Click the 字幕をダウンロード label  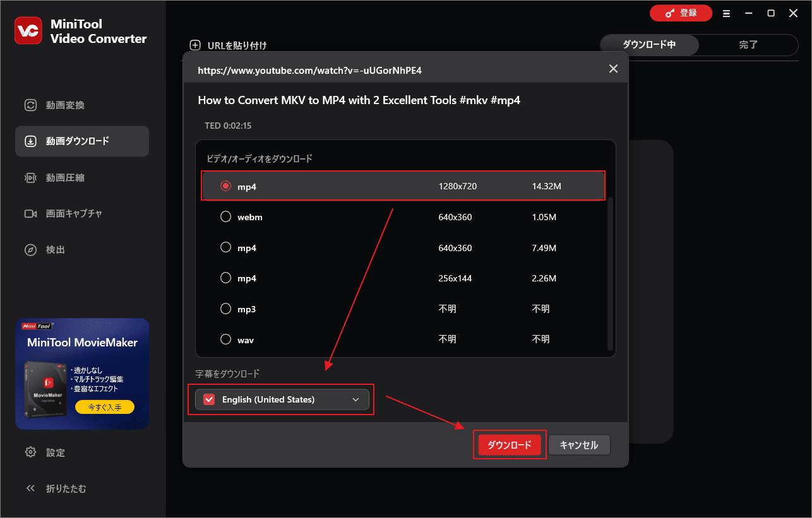coord(227,374)
